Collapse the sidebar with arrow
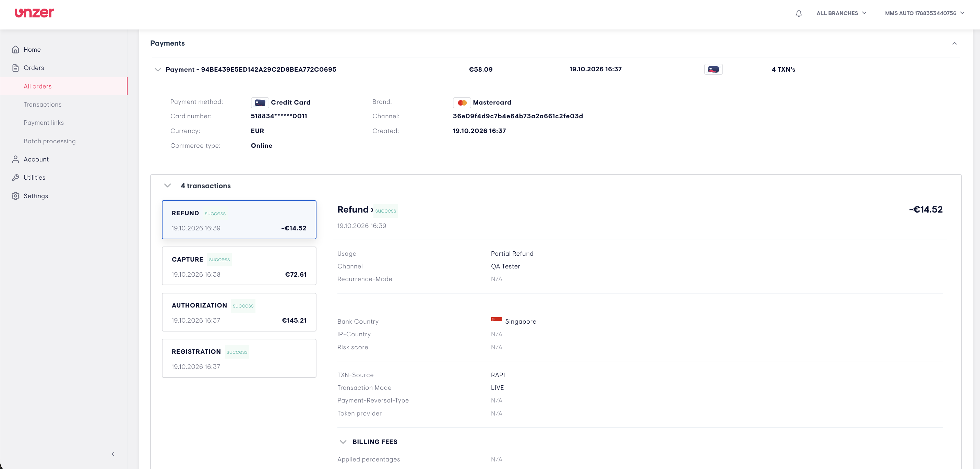 (113, 454)
